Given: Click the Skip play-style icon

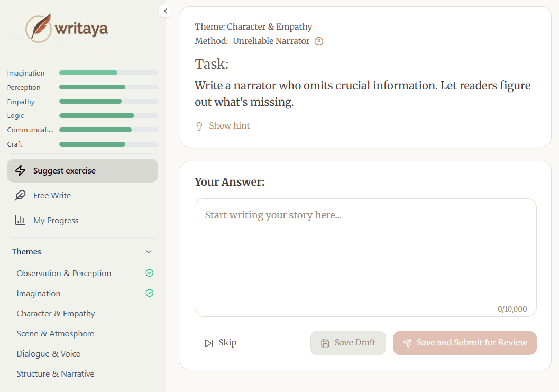Looking at the screenshot, I should pos(209,342).
